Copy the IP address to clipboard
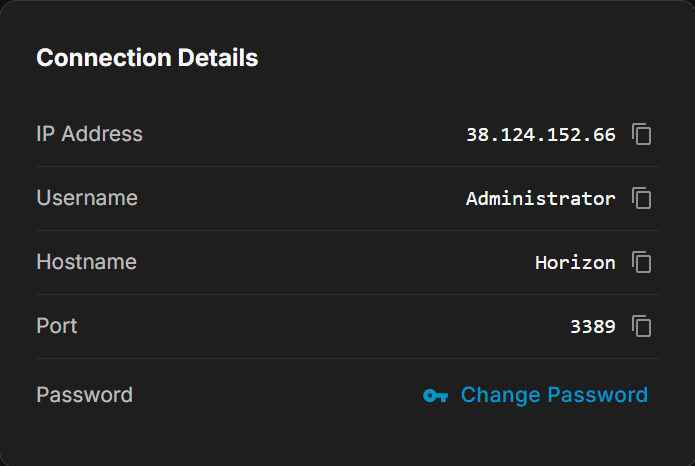 click(642, 134)
